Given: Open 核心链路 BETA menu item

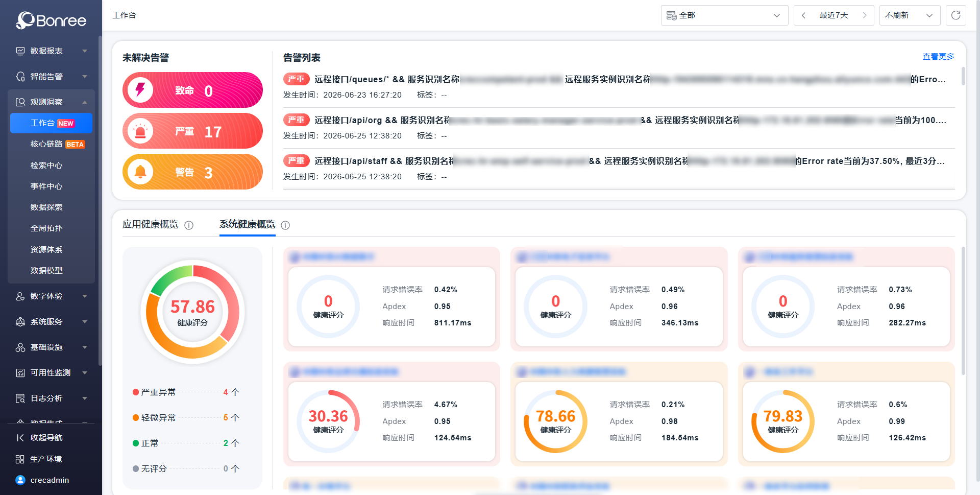Looking at the screenshot, I should coord(51,144).
